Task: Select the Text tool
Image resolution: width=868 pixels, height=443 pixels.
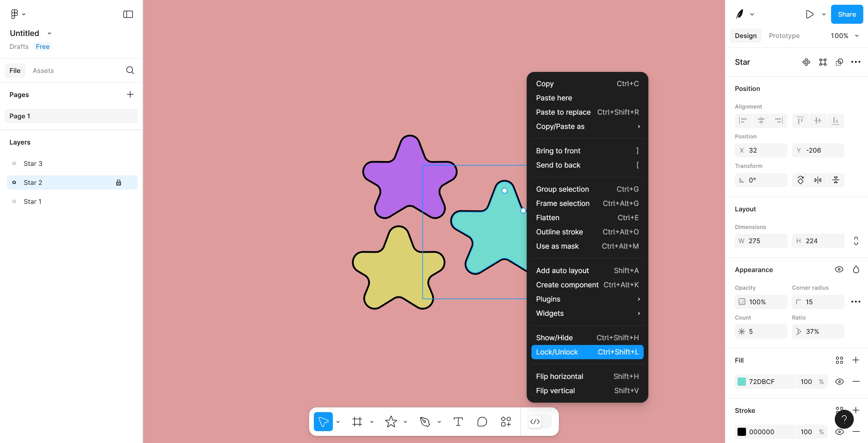Action: tap(458, 422)
